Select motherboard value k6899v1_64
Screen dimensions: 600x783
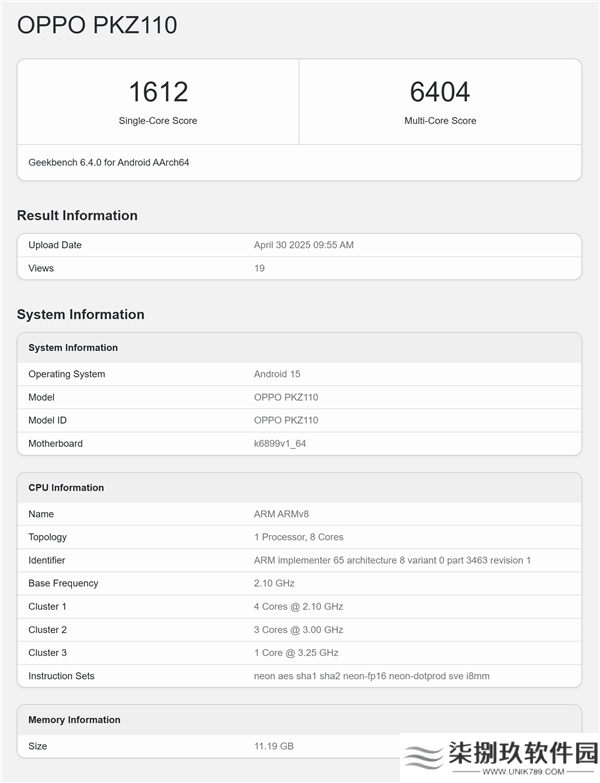280,443
